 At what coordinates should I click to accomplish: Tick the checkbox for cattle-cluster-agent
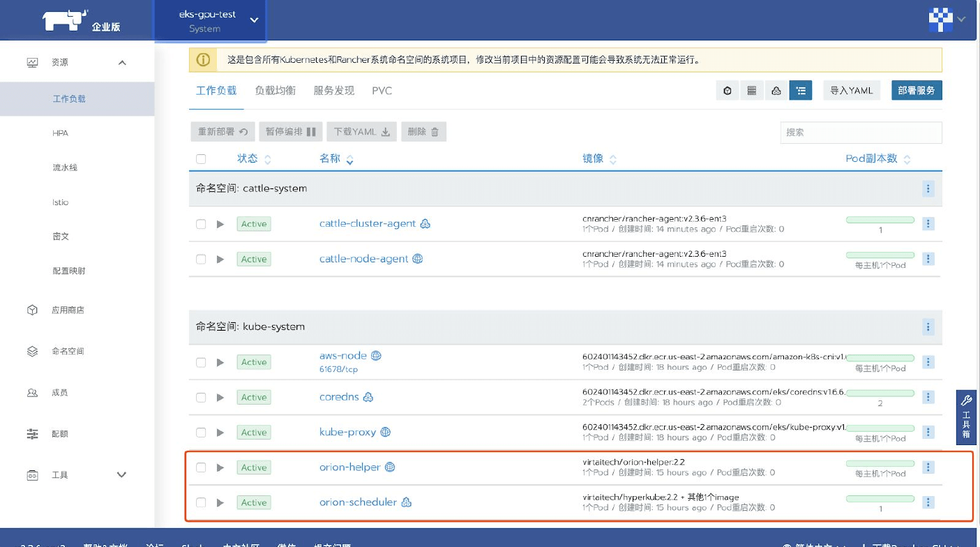[201, 224]
